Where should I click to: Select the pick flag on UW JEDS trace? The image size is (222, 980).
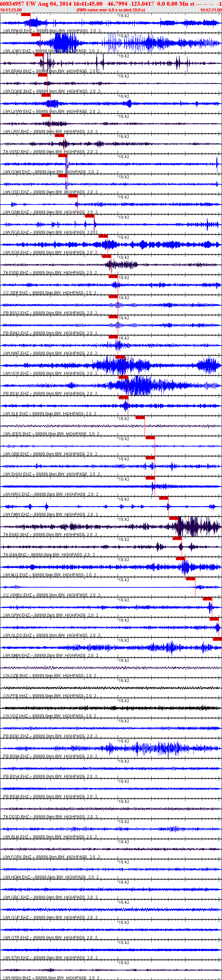[140, 418]
